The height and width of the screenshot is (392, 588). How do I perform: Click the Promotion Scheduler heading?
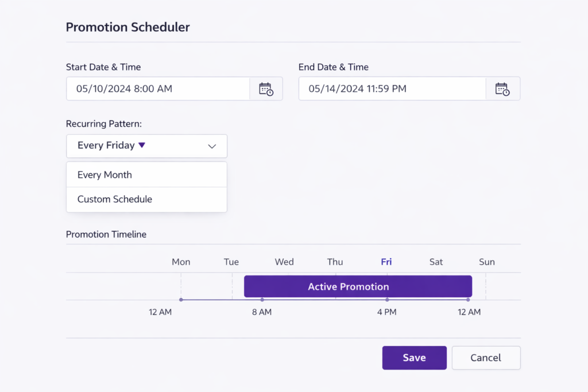point(127,27)
